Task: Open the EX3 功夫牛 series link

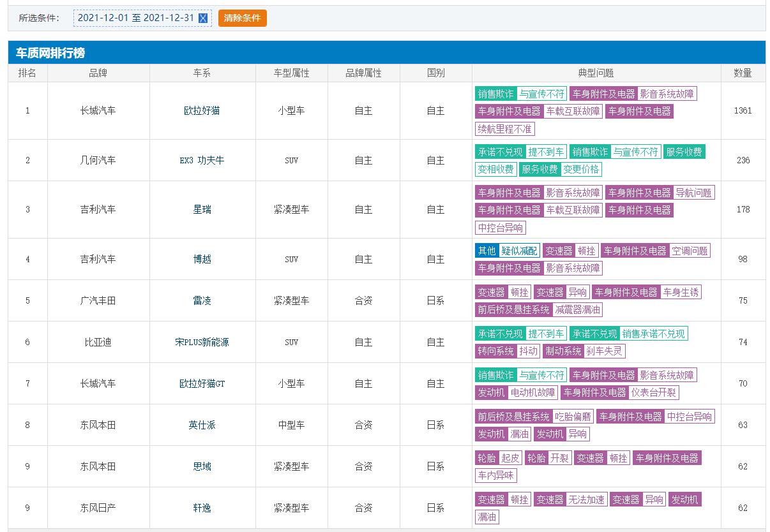Action: coord(202,160)
